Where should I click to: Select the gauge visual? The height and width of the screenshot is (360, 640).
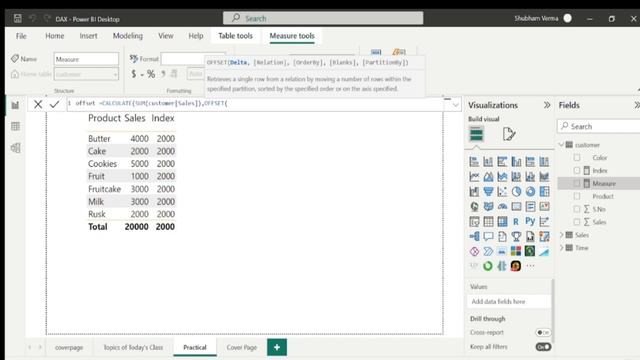coord(502,207)
